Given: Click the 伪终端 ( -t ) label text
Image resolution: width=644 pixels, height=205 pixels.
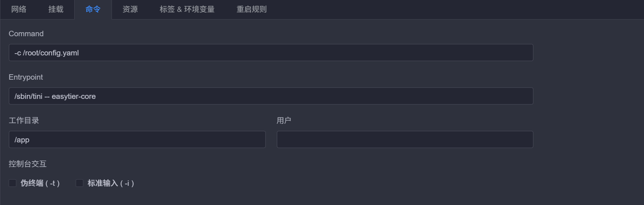Looking at the screenshot, I should tap(40, 183).
